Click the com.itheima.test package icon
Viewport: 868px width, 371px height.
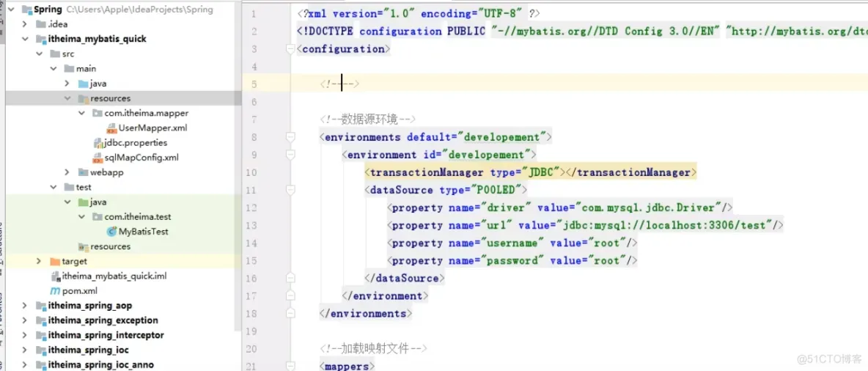(98, 216)
